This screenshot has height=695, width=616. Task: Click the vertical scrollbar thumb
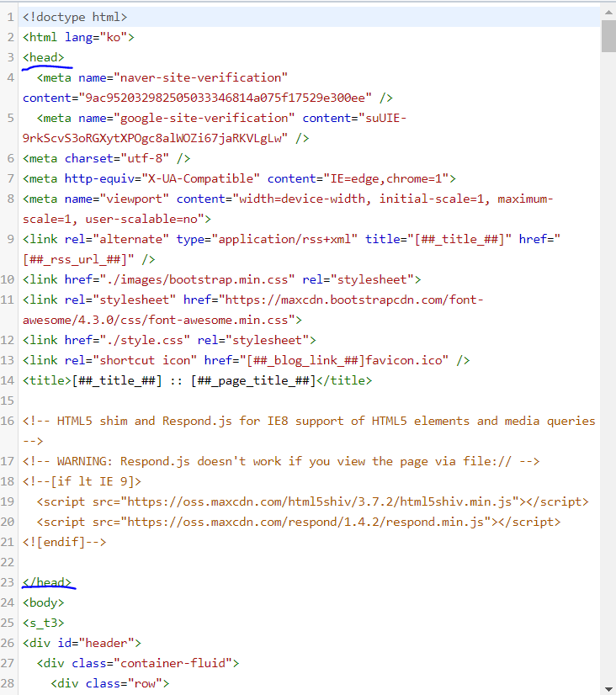pos(608,36)
